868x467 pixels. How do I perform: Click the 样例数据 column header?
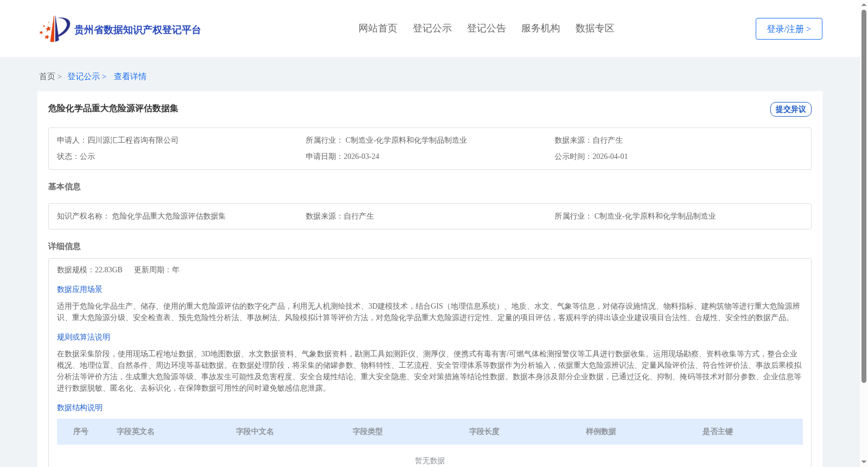(601, 431)
